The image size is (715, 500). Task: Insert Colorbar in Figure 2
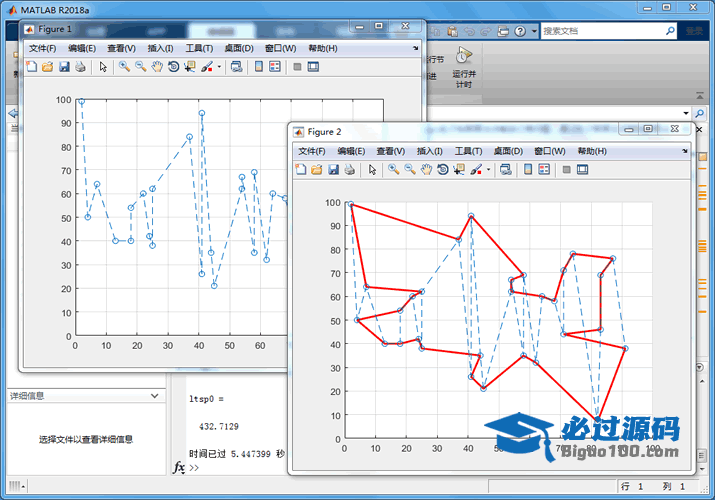tap(528, 170)
